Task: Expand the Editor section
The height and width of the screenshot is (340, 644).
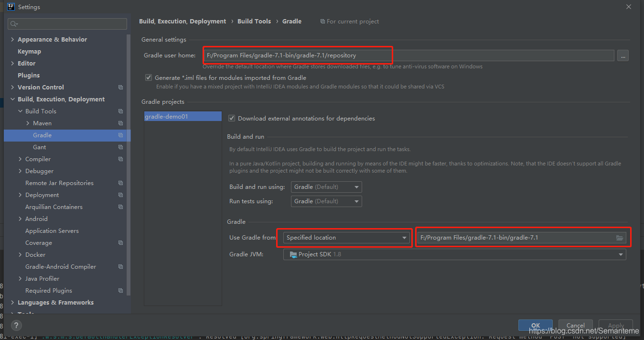Action: pyautogui.click(x=12, y=64)
